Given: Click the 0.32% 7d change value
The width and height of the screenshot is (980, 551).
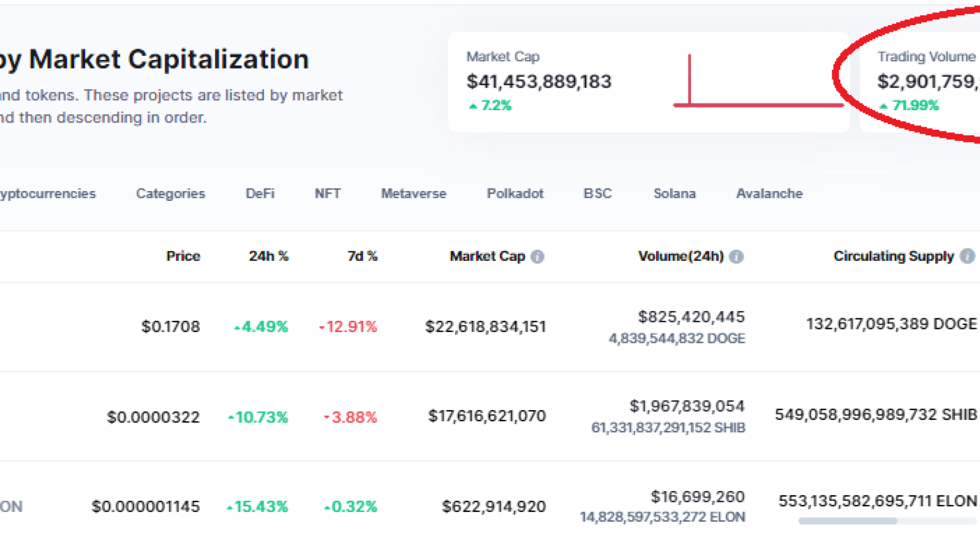Looking at the screenshot, I should (350, 506).
